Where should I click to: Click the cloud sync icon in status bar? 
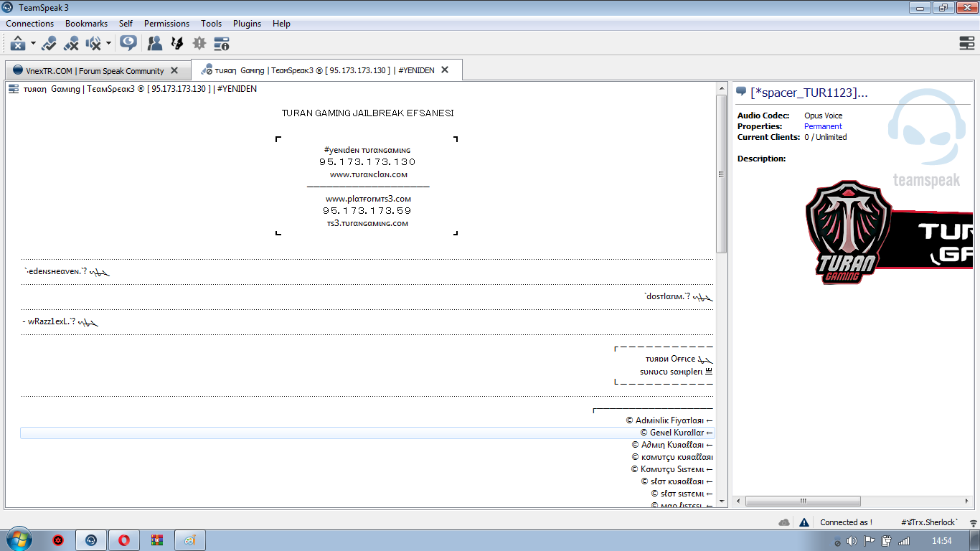click(784, 522)
